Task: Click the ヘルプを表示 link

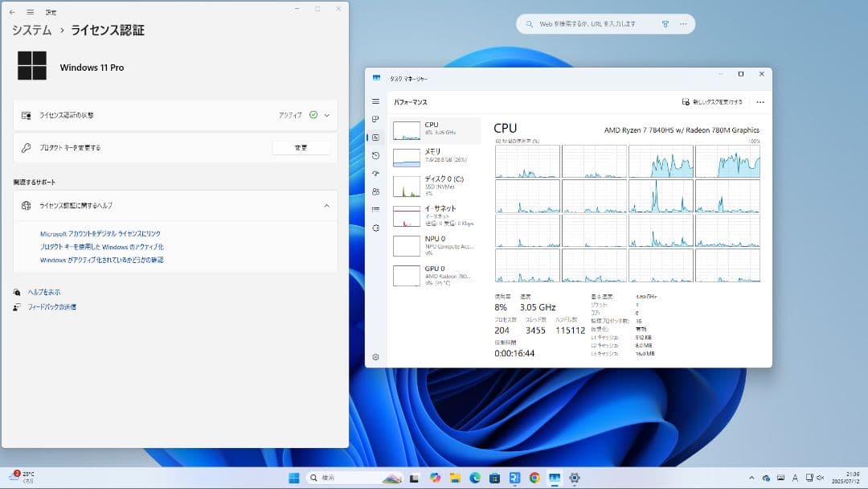Action: coord(44,292)
